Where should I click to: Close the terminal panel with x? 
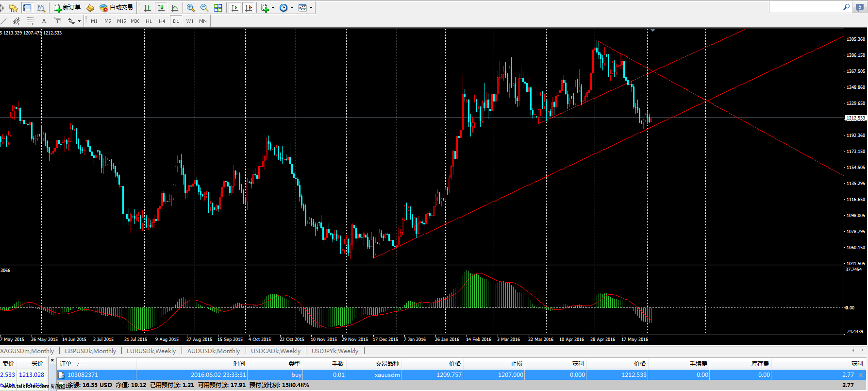52,360
